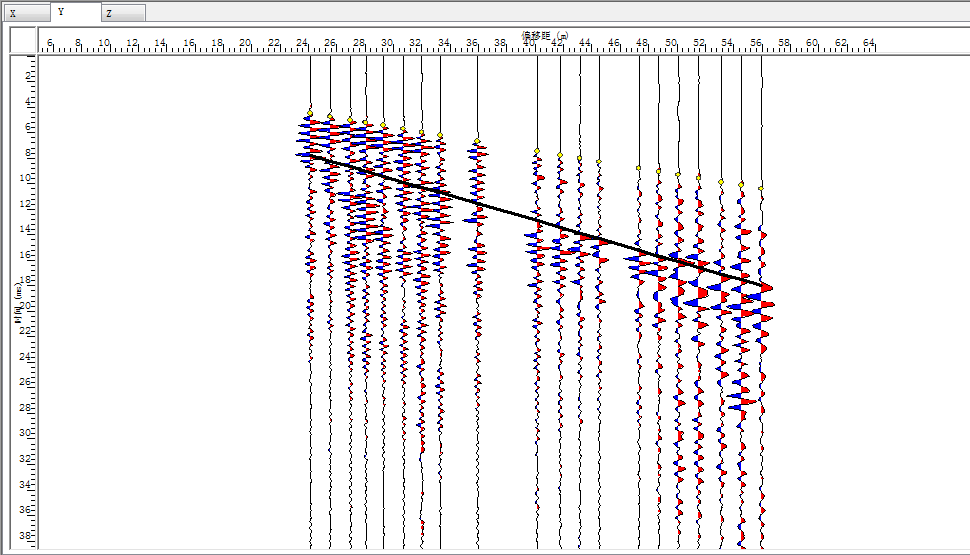
Task: Open the Z tab
Action: pos(123,13)
